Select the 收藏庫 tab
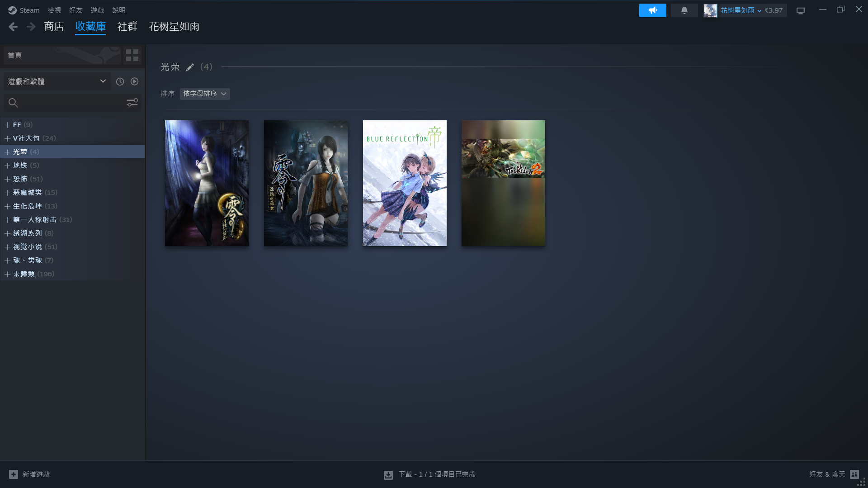The width and height of the screenshot is (868, 488). [x=90, y=27]
